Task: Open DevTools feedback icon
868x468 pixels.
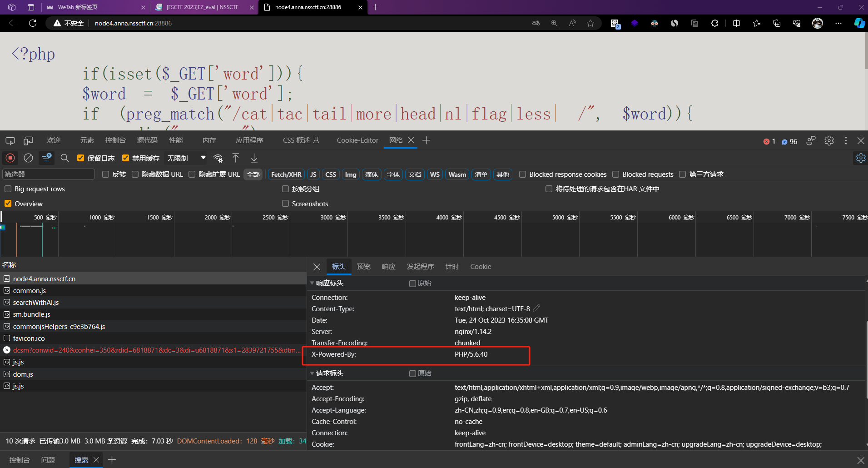Action: click(x=811, y=141)
